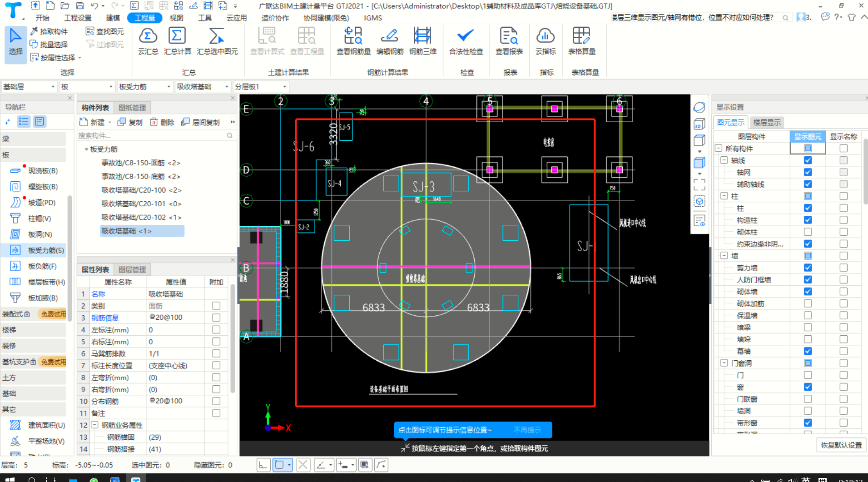Select 板洞(N) in navigation

click(32, 234)
